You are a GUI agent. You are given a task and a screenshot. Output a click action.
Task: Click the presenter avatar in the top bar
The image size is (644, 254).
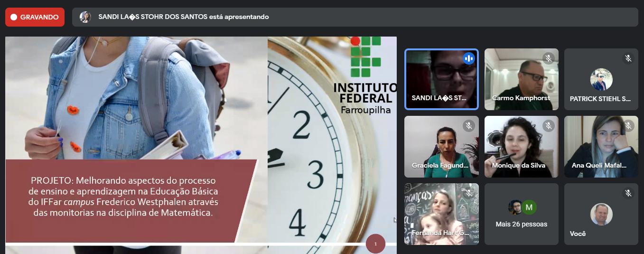[85, 17]
